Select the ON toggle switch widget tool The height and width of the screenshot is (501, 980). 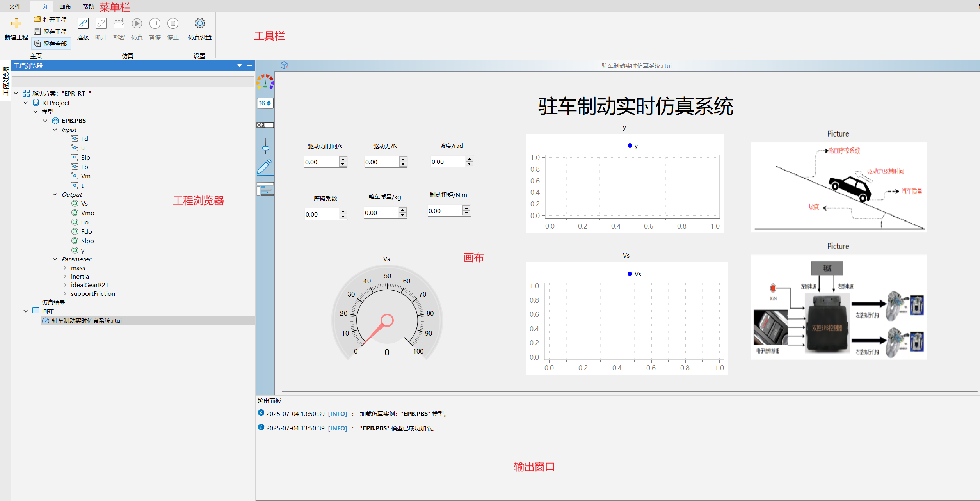(x=265, y=125)
